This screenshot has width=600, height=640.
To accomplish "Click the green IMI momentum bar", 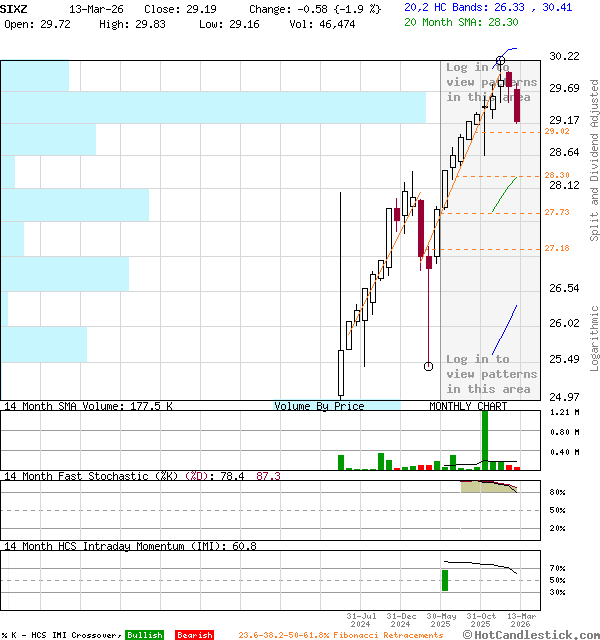I will [x=444, y=580].
